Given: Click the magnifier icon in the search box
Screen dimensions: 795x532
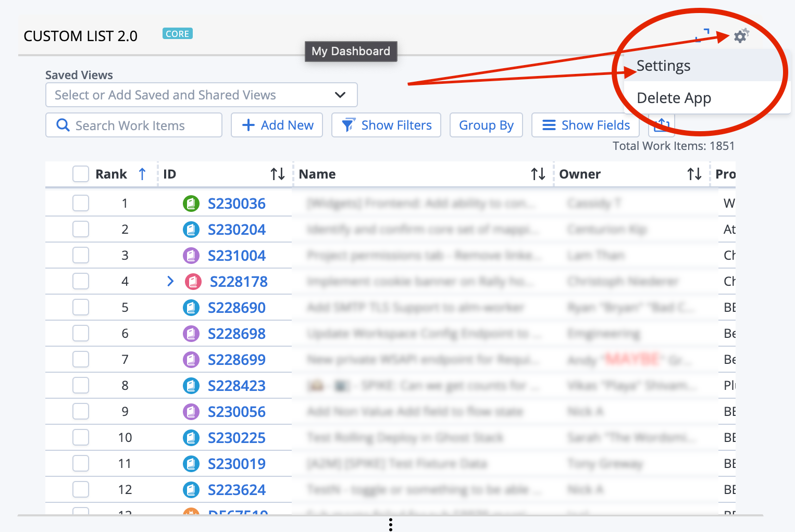Looking at the screenshot, I should 63,125.
